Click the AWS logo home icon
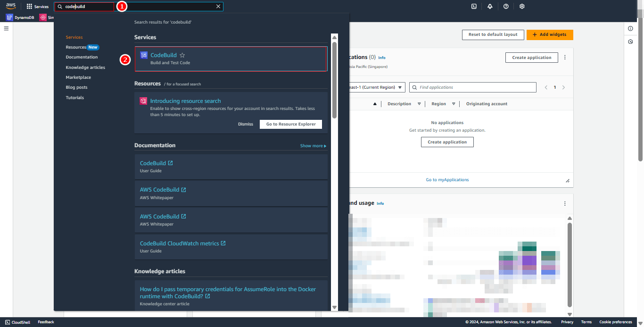The image size is (644, 327). (10, 6)
